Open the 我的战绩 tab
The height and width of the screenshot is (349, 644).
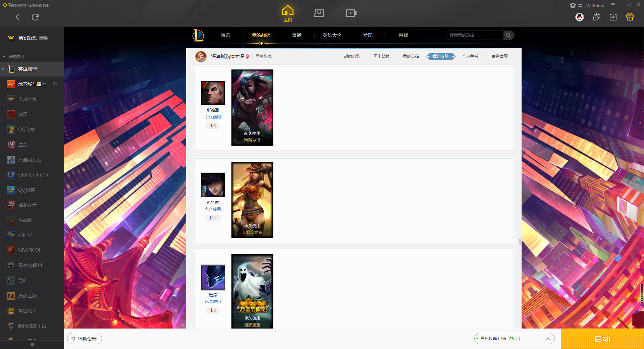coord(261,35)
